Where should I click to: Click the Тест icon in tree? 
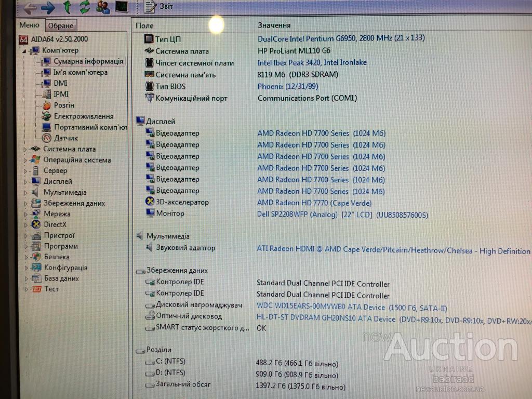[x=37, y=289]
